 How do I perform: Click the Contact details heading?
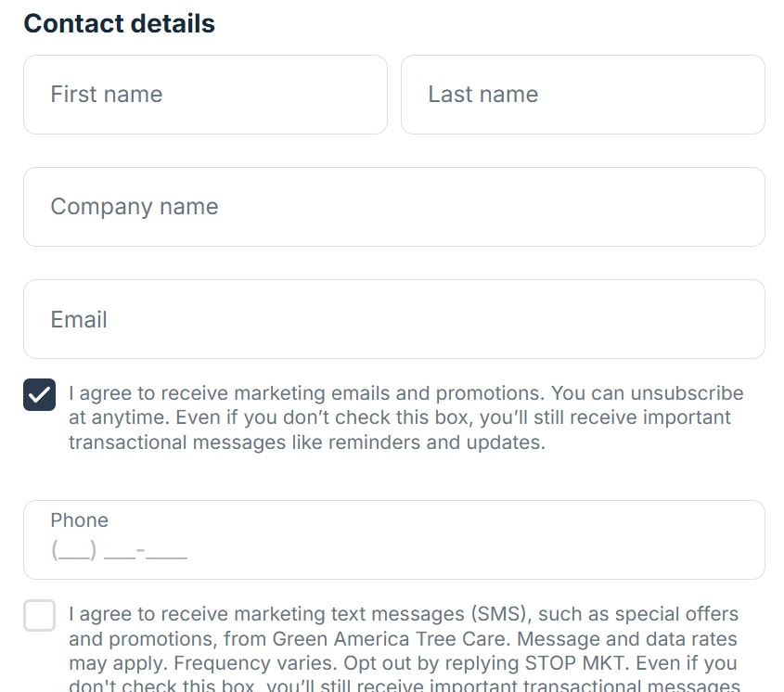tap(120, 24)
